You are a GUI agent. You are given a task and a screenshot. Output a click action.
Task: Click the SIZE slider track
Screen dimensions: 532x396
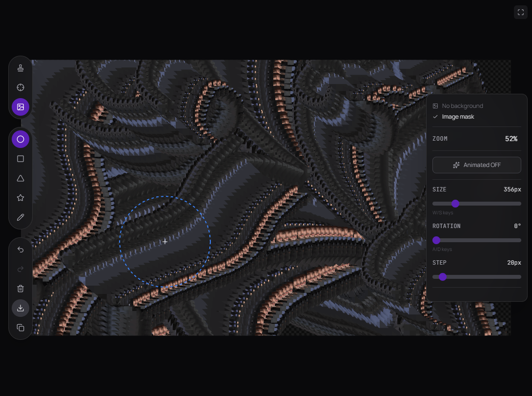pyautogui.click(x=488, y=204)
